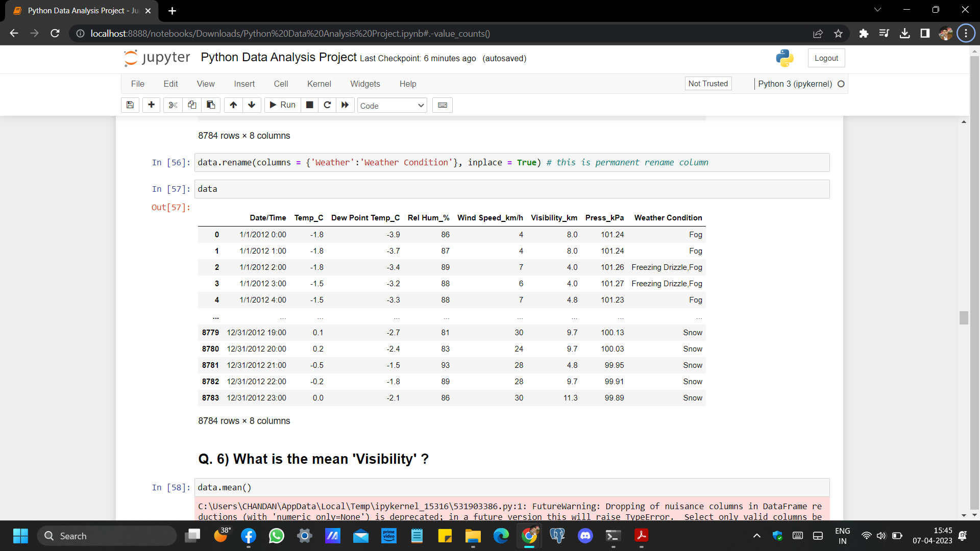Interrupt the kernel stop icon
Viewport: 980px width, 551px height.
coord(309,105)
